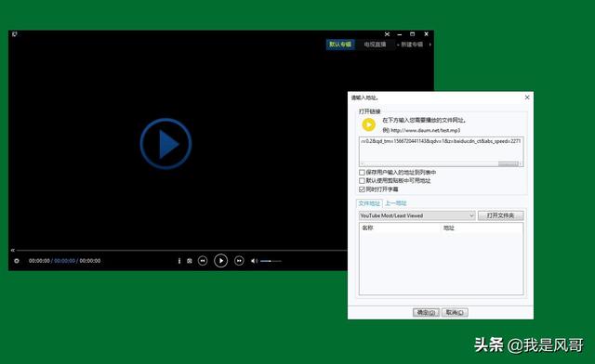Select the 文件地址 tab in the dialog

(369, 203)
